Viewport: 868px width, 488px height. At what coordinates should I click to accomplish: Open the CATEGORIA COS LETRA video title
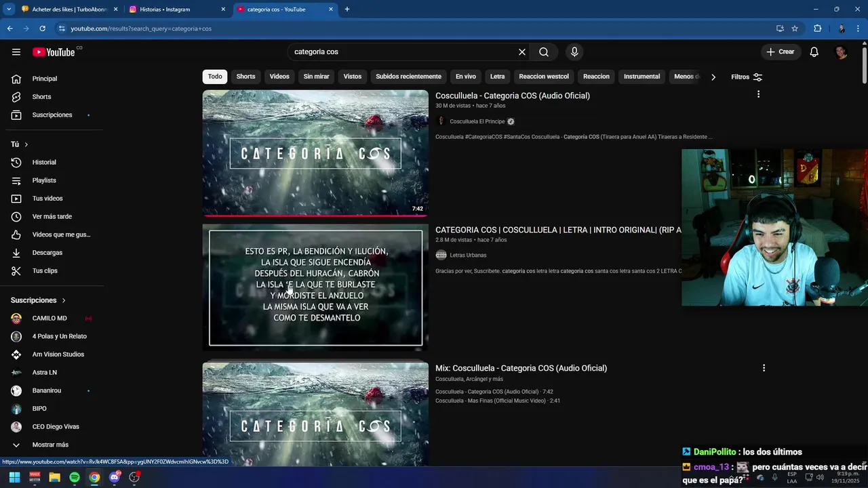558,230
